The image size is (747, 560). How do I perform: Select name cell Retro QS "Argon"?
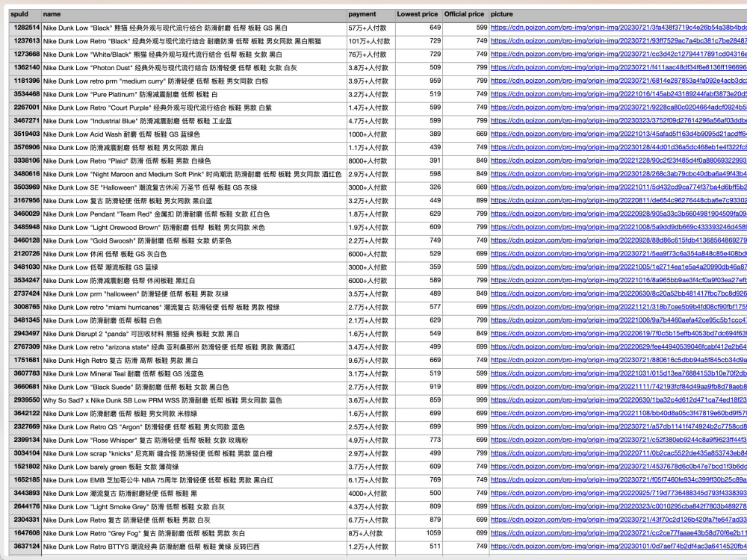194,427
